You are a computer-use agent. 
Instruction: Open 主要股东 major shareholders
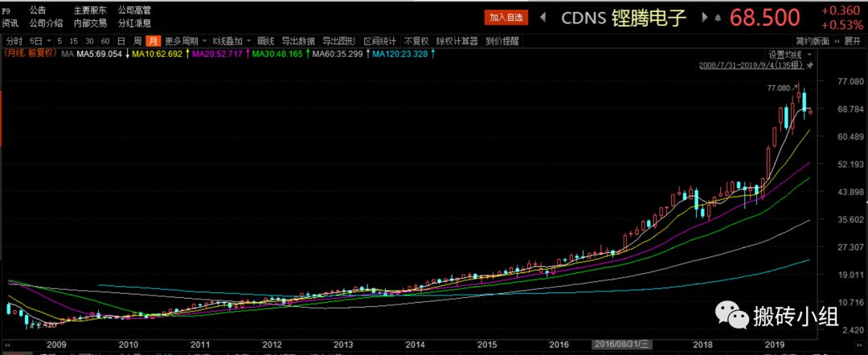click(x=90, y=10)
